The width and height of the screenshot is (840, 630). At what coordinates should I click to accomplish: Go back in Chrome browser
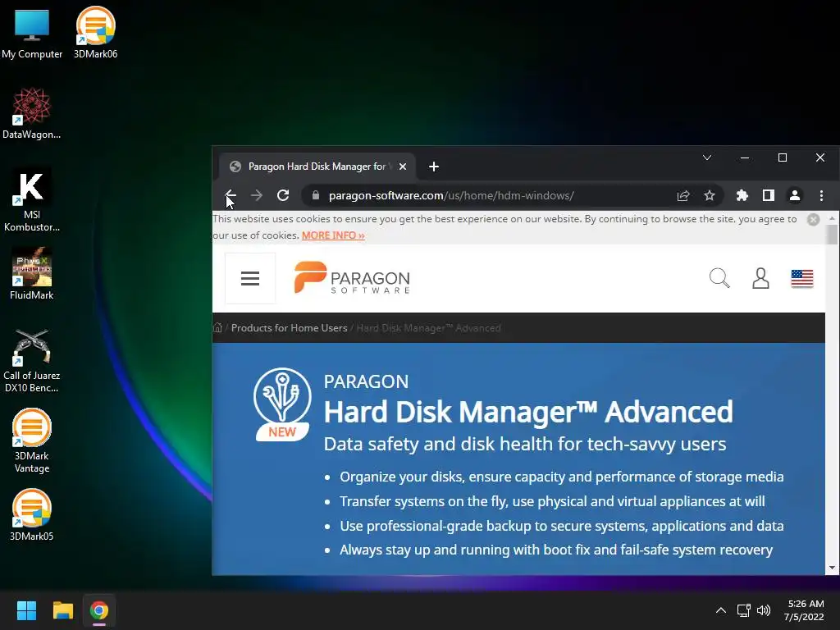(x=231, y=195)
